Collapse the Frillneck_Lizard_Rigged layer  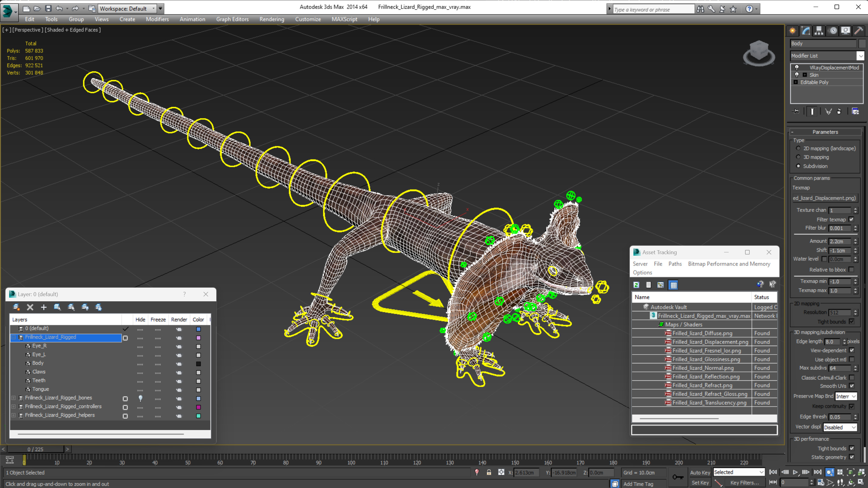[13, 337]
